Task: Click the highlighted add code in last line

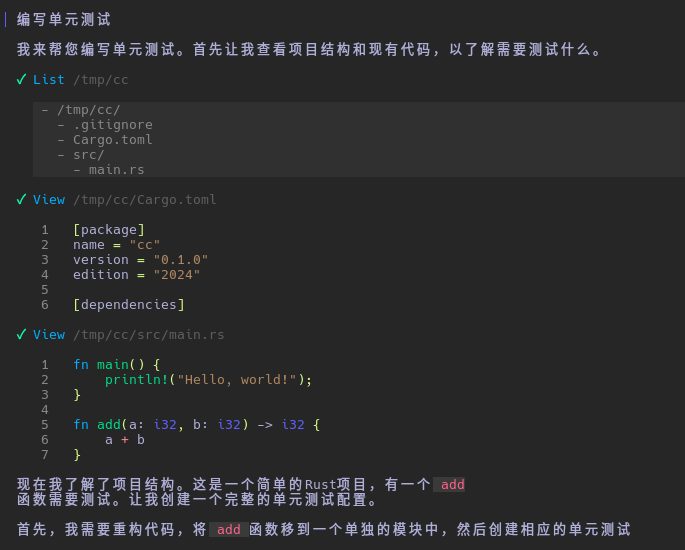Action: [x=230, y=529]
